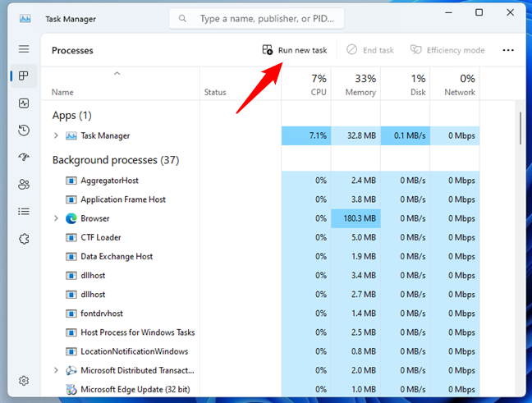Image resolution: width=532 pixels, height=403 pixels.
Task: Close the Task Manager window
Action: pos(510,12)
